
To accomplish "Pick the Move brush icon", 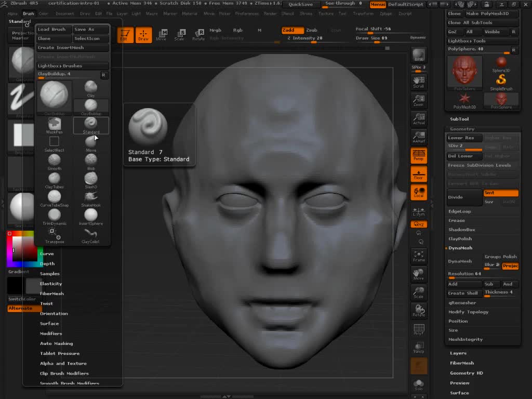I will pyautogui.click(x=90, y=144).
